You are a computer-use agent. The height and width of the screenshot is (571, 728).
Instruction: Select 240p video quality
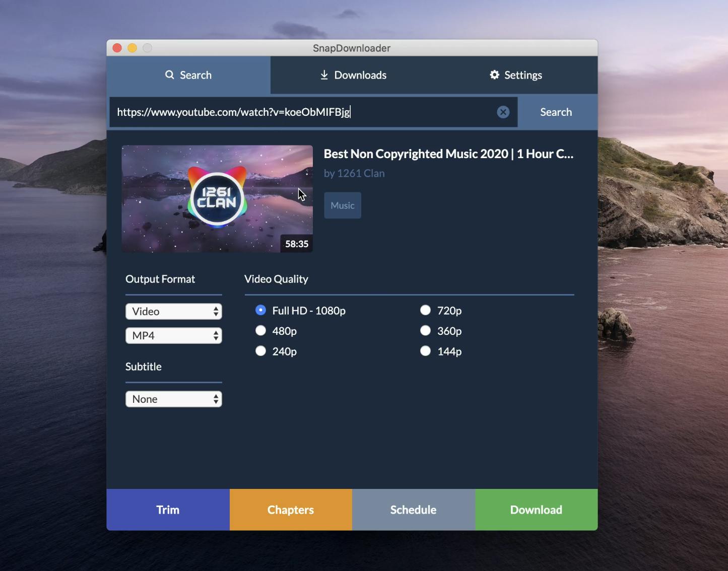click(260, 351)
